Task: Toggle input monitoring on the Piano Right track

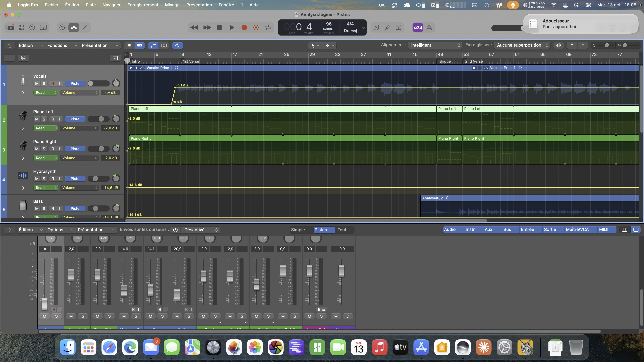Action: 60,149
